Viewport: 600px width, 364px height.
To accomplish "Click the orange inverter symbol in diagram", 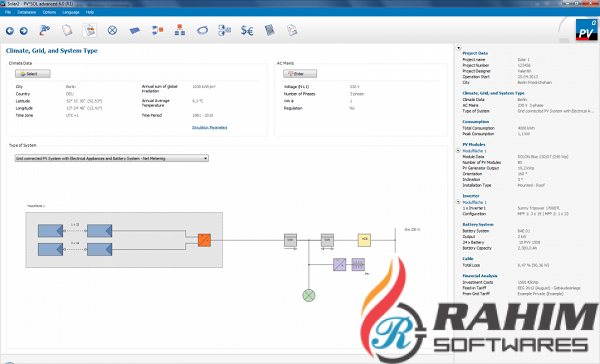I will pos(204,240).
